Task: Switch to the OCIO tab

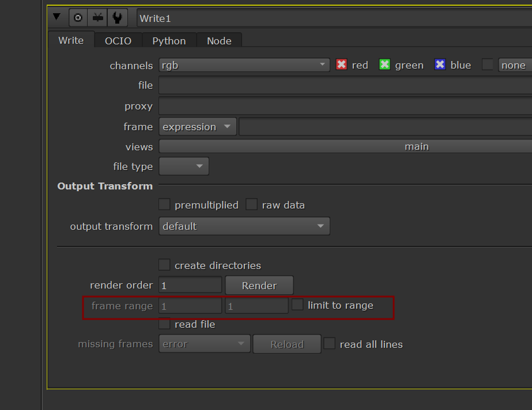Action: (118, 40)
